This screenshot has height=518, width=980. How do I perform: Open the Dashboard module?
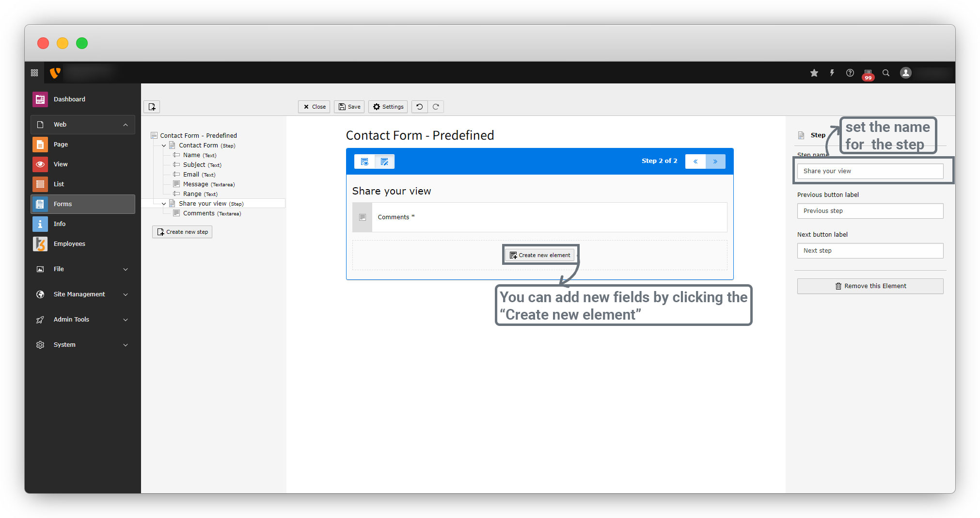pos(69,99)
